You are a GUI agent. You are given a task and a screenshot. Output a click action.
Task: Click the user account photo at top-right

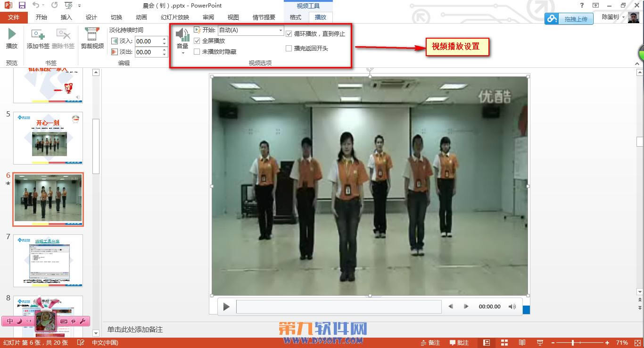tap(634, 17)
